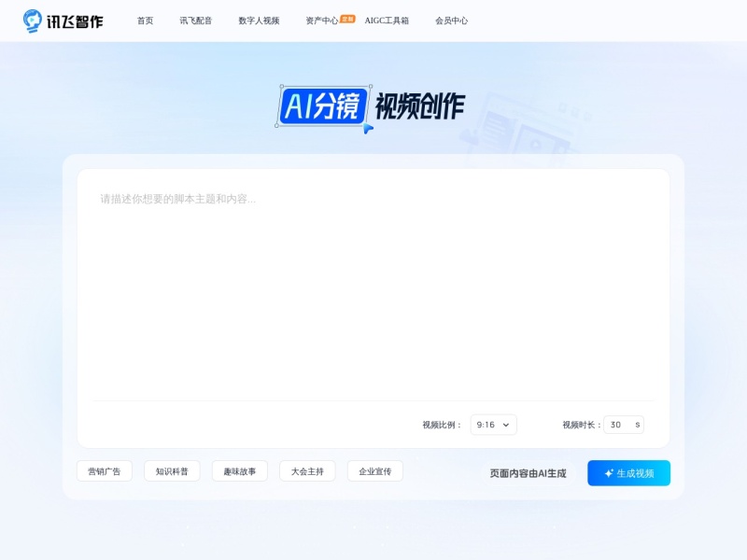Select the 企业宣传 template tag

[375, 471]
